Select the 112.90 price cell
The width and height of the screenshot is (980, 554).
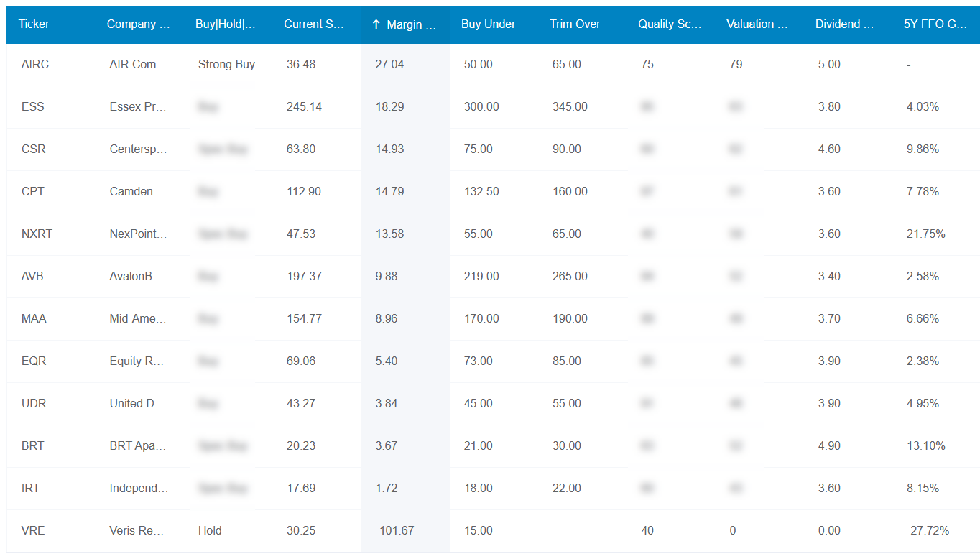304,192
